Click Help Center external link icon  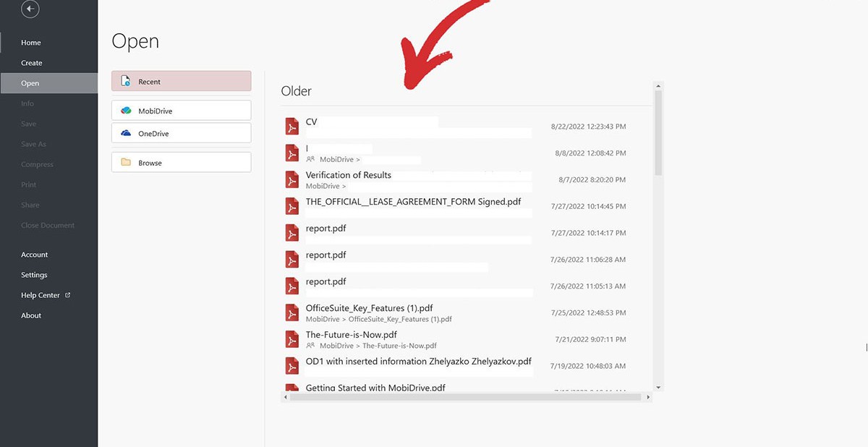[x=68, y=295]
